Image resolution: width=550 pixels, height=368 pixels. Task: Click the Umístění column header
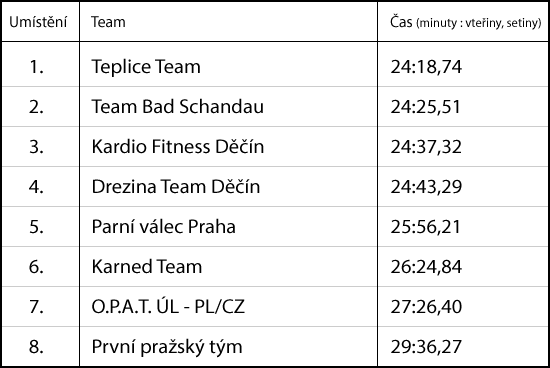(x=38, y=22)
